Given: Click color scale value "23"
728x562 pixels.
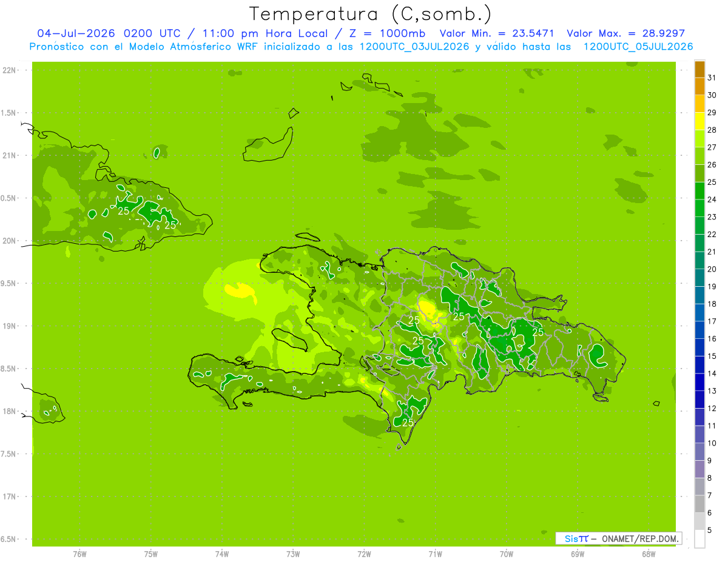Looking at the screenshot, I should (712, 217).
